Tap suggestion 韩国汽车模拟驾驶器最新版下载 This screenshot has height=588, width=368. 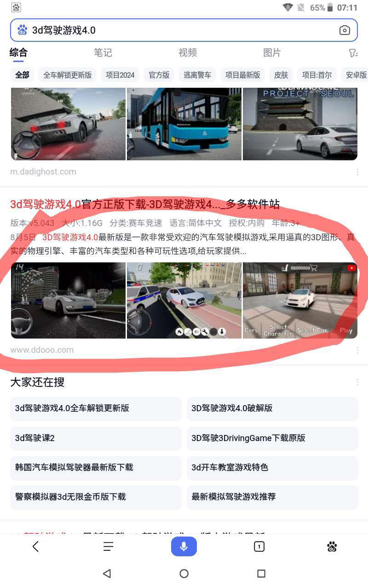[x=96, y=467]
